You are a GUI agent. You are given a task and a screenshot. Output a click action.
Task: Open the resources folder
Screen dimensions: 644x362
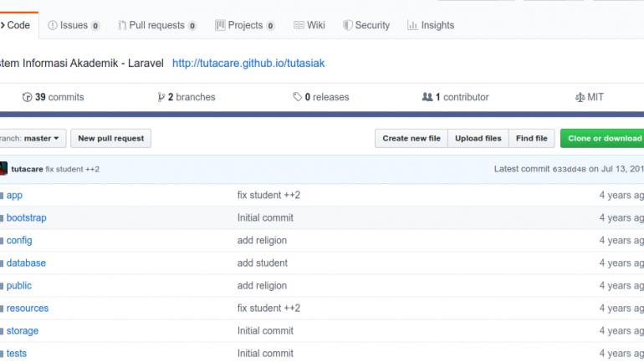28,308
